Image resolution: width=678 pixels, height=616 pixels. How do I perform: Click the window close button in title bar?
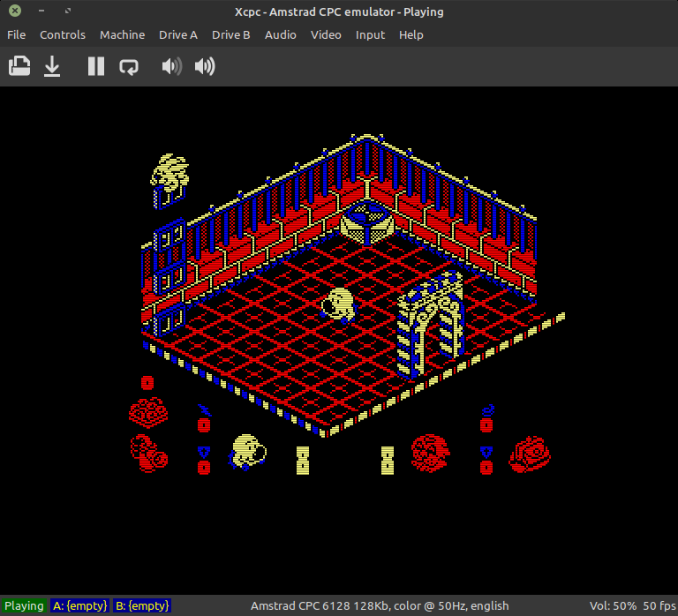[x=15, y=11]
